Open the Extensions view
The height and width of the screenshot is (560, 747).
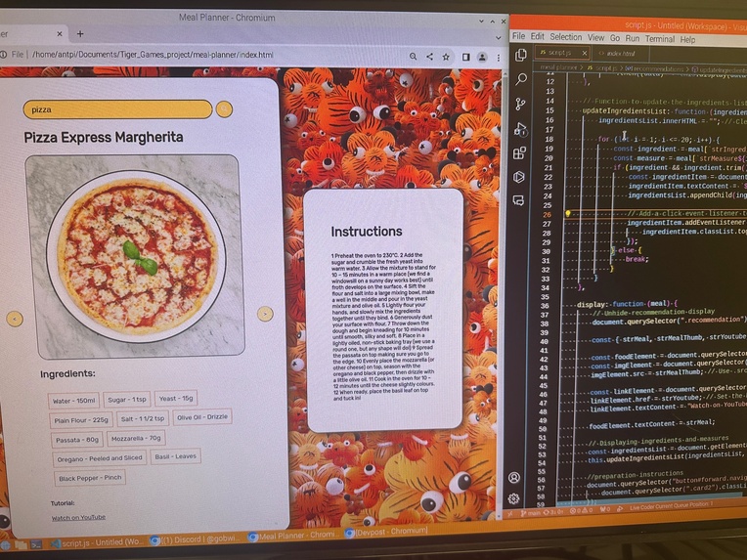pyautogui.click(x=519, y=152)
